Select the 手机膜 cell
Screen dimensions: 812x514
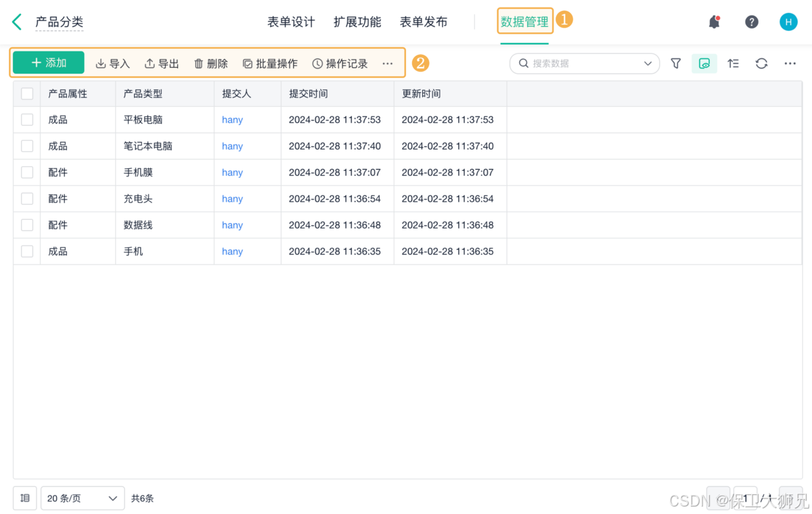pos(164,172)
